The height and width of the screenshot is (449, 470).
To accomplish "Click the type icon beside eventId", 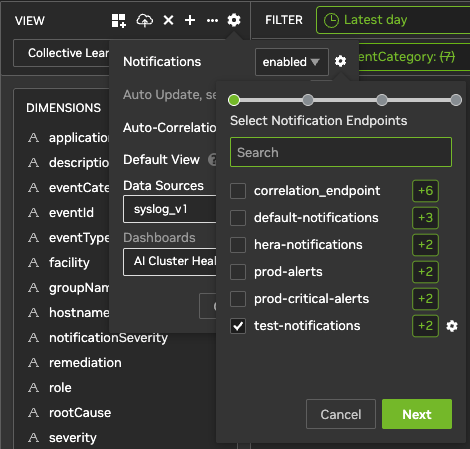I will click(33, 213).
